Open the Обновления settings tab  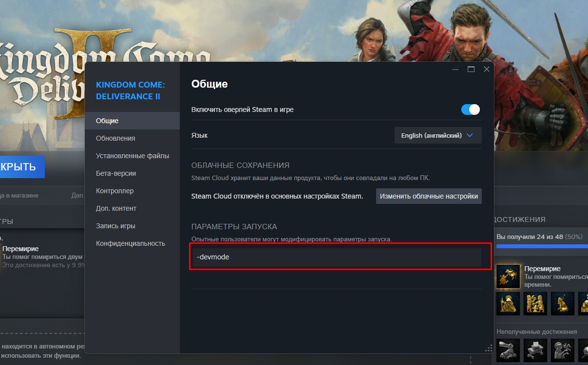pos(132,138)
